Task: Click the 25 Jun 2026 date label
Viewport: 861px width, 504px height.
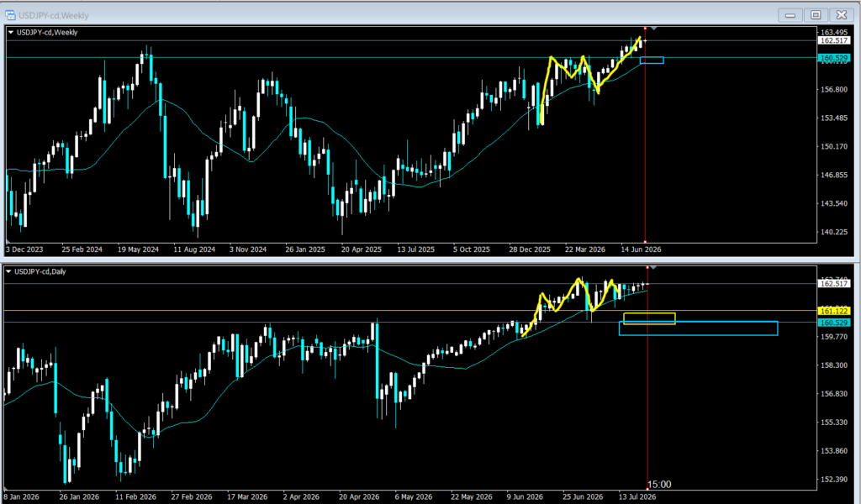Action: 582,497
